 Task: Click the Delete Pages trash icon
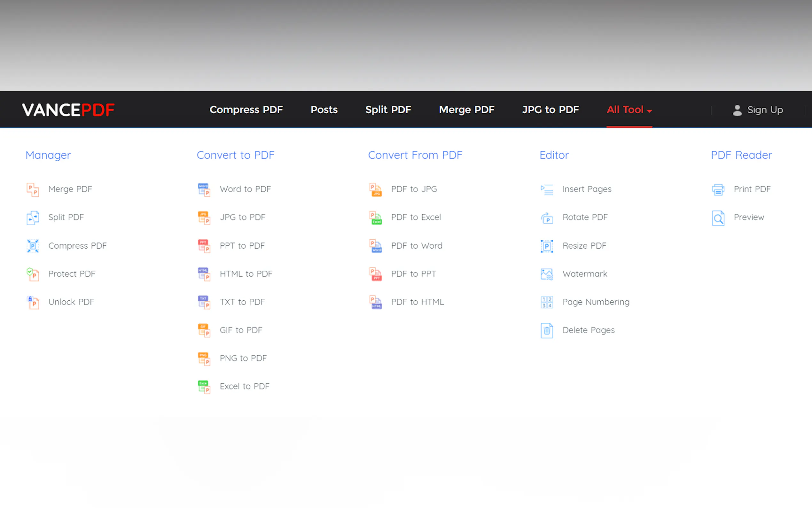pyautogui.click(x=547, y=330)
